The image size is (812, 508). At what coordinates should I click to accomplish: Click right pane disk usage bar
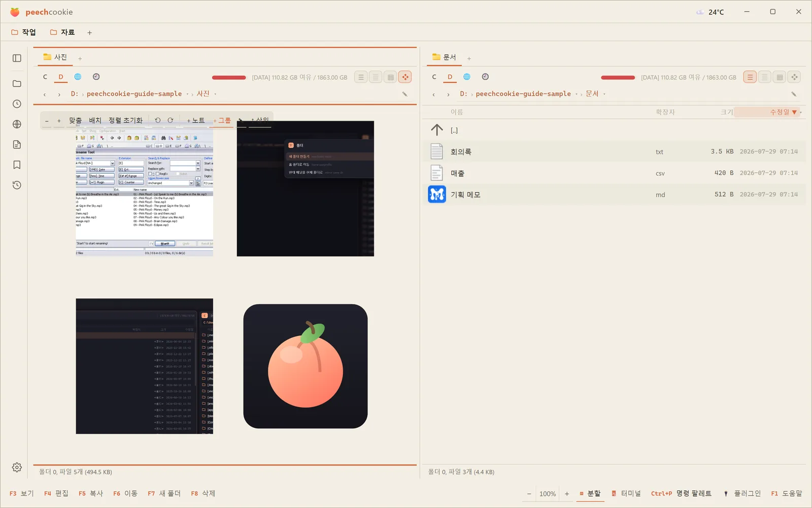(x=618, y=78)
